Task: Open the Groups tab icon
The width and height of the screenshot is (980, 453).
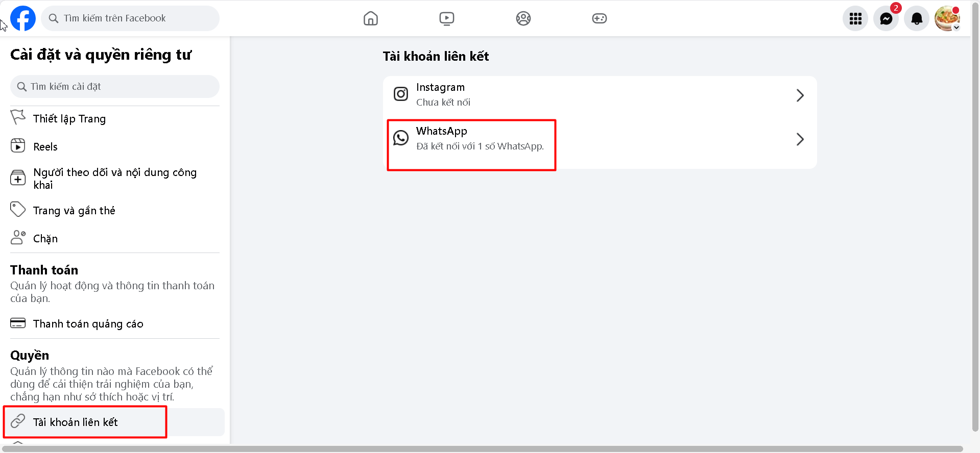Action: 523,18
